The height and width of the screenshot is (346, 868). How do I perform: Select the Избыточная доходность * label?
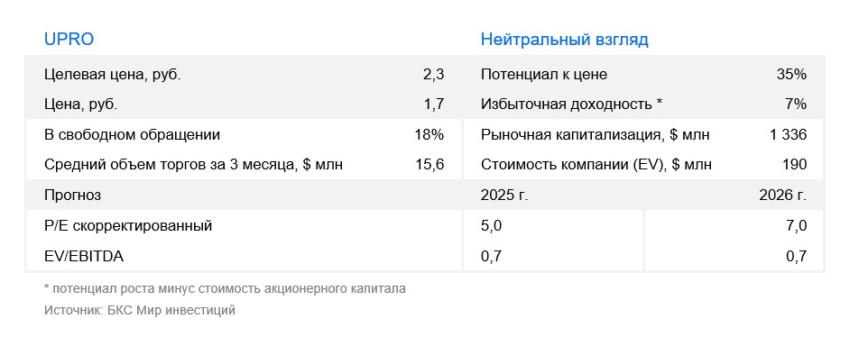pyautogui.click(x=571, y=105)
